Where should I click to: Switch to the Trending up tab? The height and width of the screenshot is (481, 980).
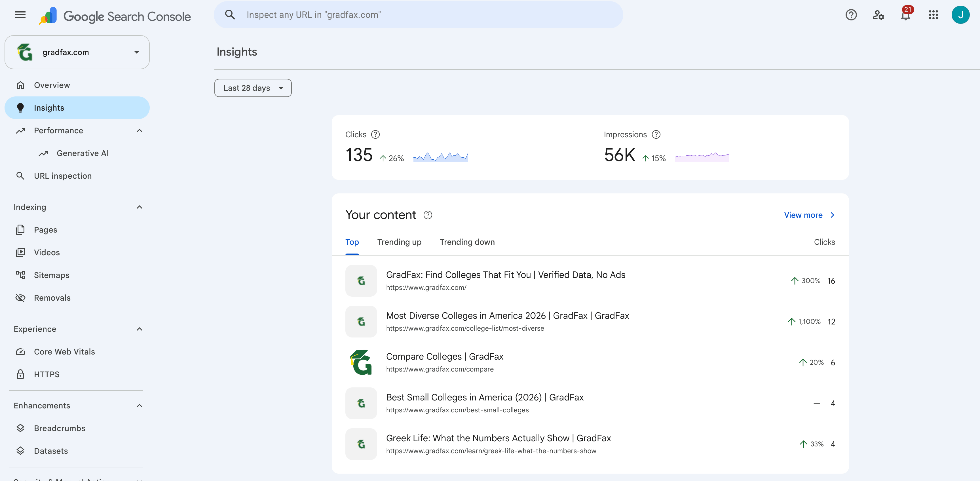click(x=399, y=242)
